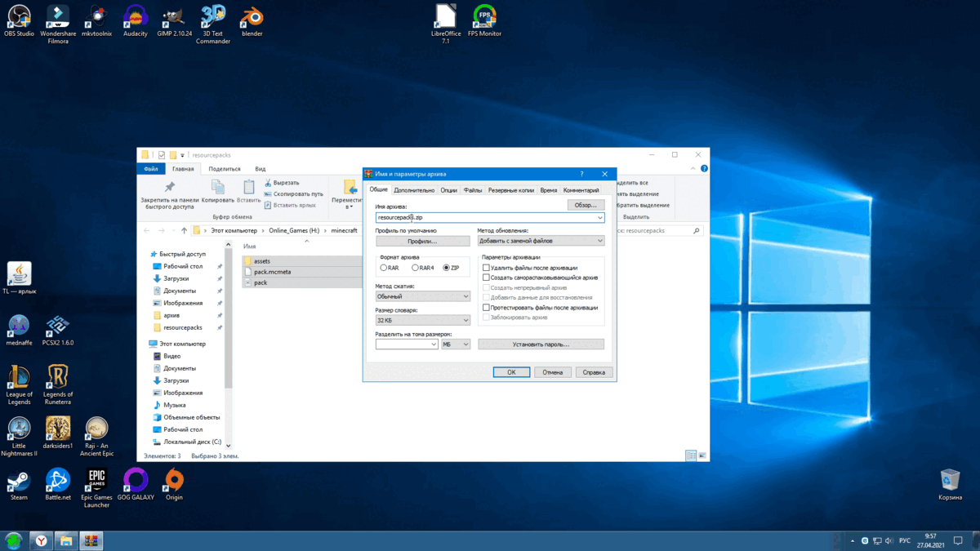Image resolution: width=980 pixels, height=551 pixels.
Task: Open the Комментарий tab
Action: click(581, 190)
